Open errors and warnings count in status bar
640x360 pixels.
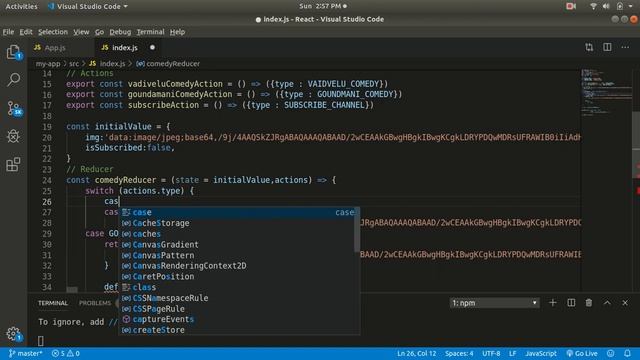pyautogui.click(x=65, y=353)
